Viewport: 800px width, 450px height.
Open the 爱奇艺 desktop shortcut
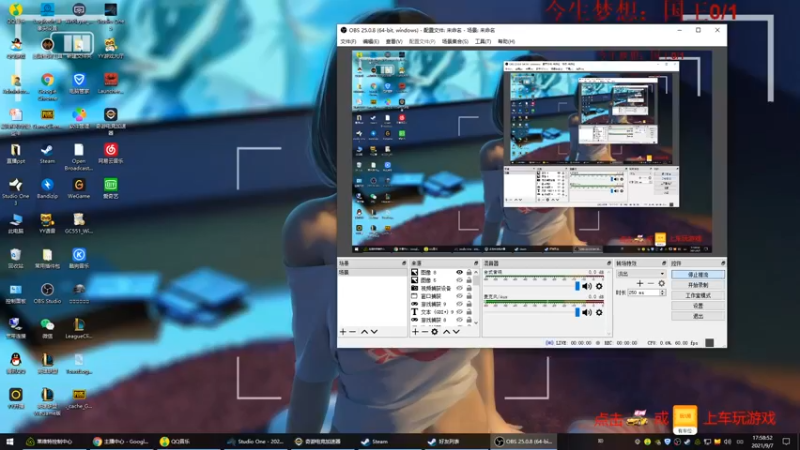(111, 189)
